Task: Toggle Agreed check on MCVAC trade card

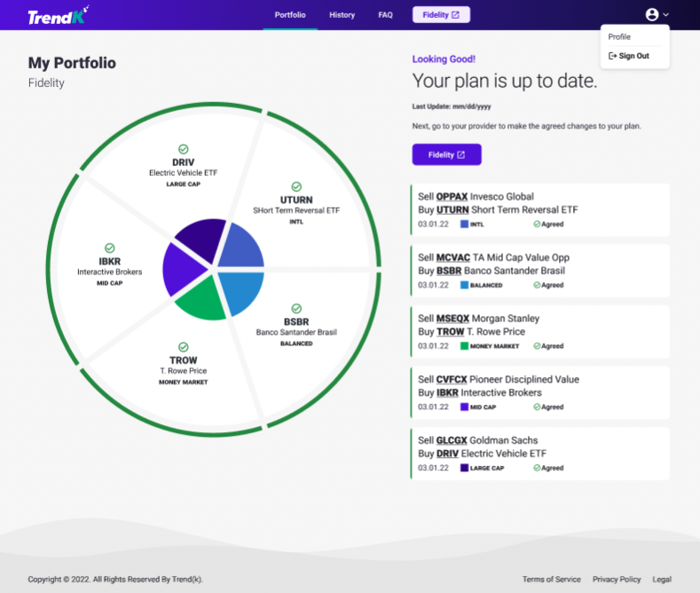Action: click(x=537, y=285)
